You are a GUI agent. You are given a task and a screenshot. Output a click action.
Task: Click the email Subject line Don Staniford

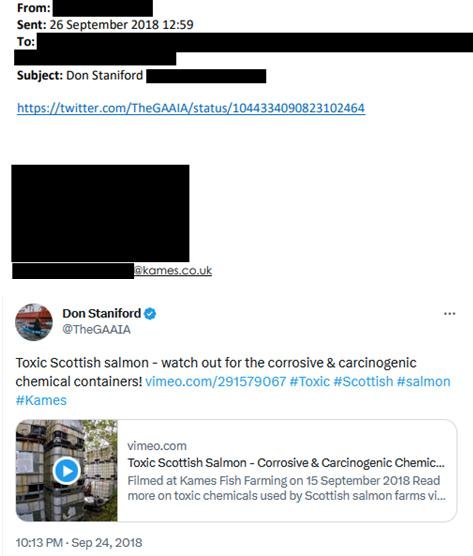click(80, 76)
